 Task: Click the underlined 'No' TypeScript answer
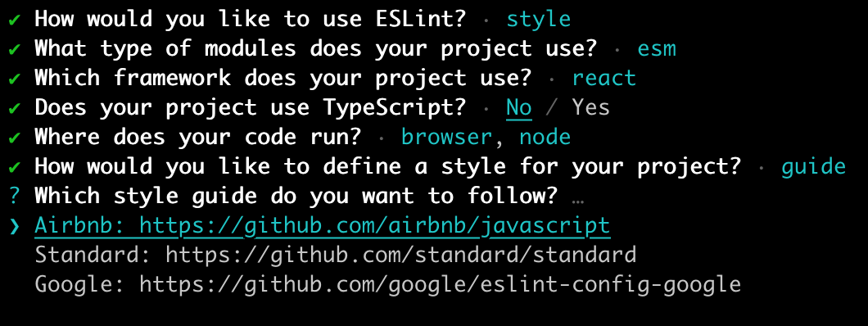tap(518, 107)
